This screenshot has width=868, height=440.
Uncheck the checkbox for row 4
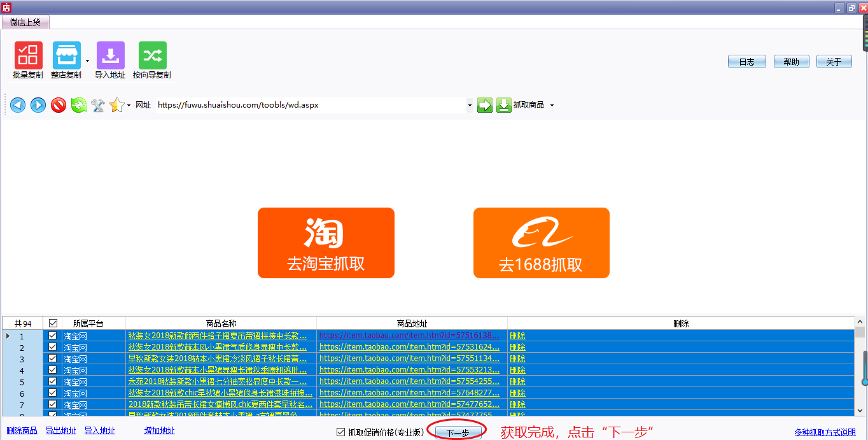(53, 370)
